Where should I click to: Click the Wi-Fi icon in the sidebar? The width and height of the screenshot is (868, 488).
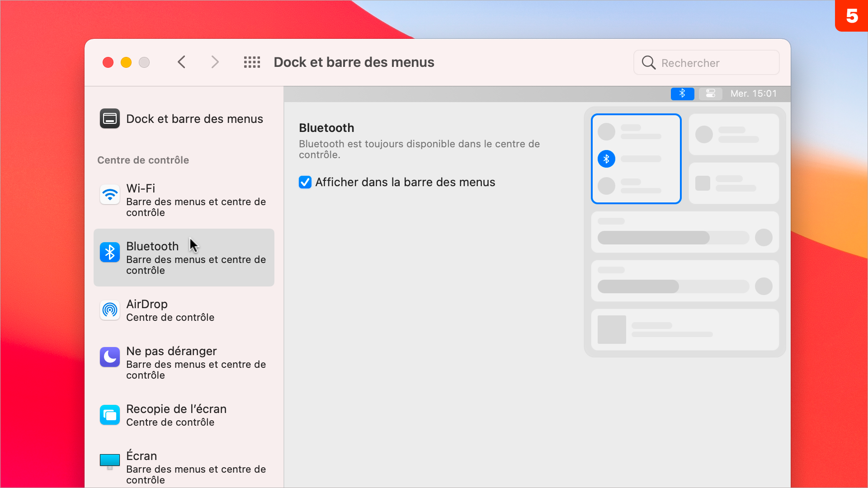[110, 193]
